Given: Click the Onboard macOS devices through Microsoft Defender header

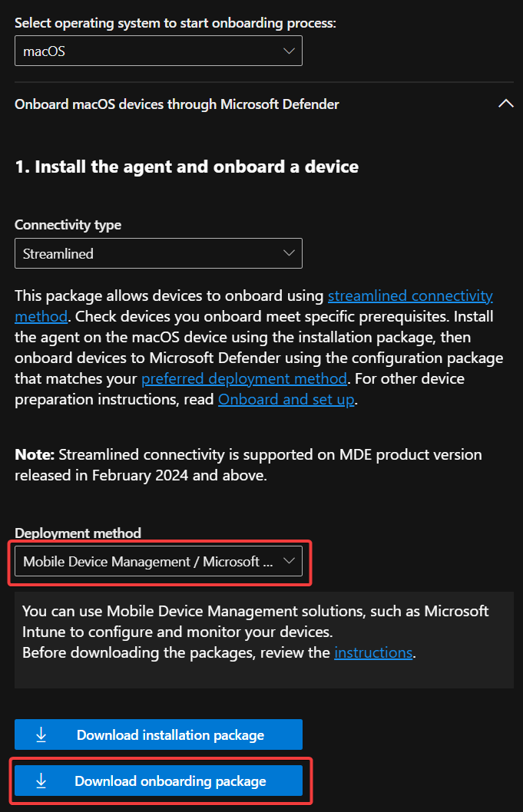Looking at the screenshot, I should (x=177, y=104).
